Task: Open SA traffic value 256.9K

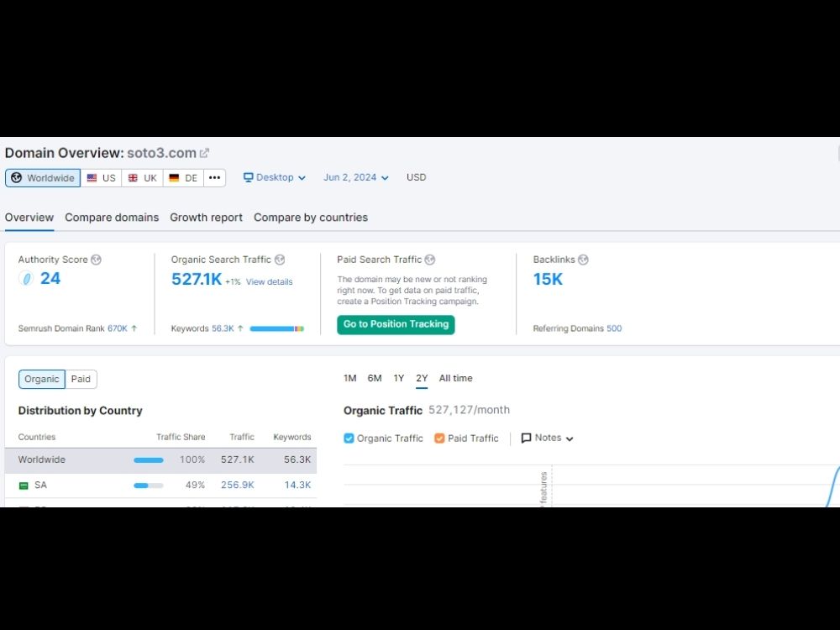Action: click(x=238, y=486)
